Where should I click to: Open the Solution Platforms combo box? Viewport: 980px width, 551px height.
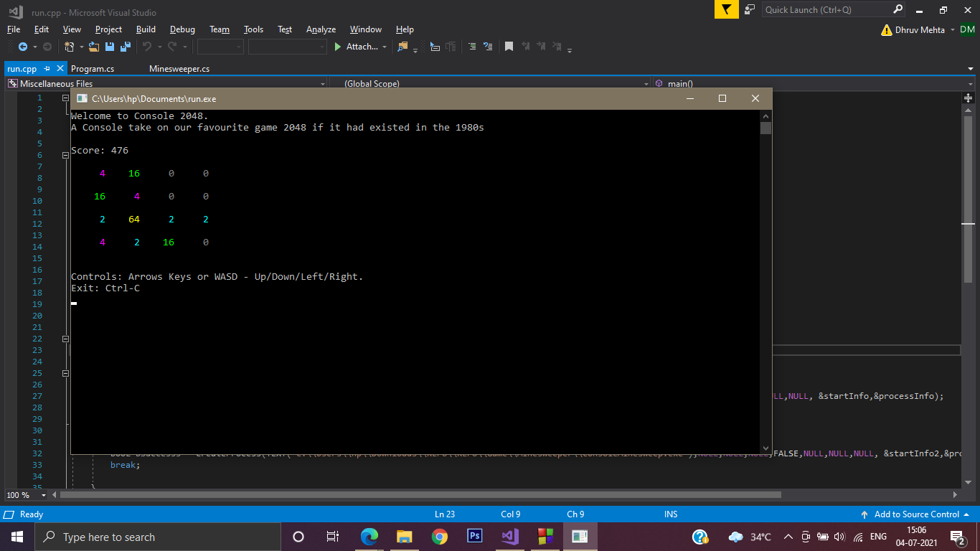287,47
